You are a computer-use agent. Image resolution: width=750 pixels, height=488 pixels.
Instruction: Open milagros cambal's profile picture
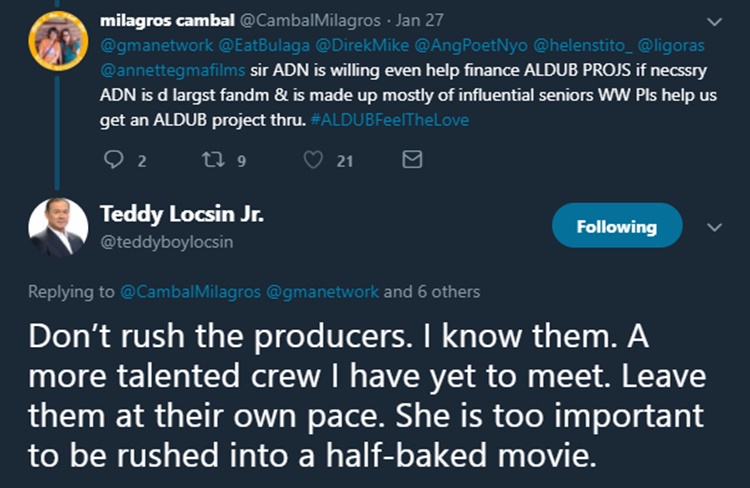pyautogui.click(x=58, y=42)
